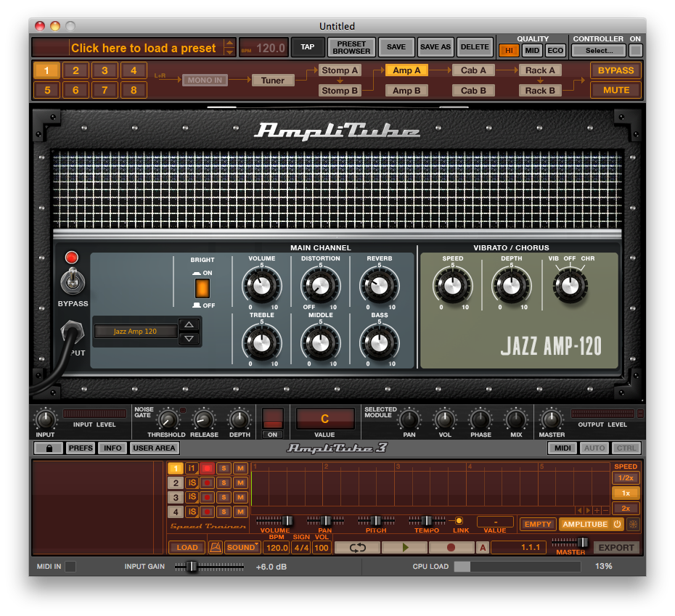
Task: Arm record on track 1
Action: [x=207, y=469]
